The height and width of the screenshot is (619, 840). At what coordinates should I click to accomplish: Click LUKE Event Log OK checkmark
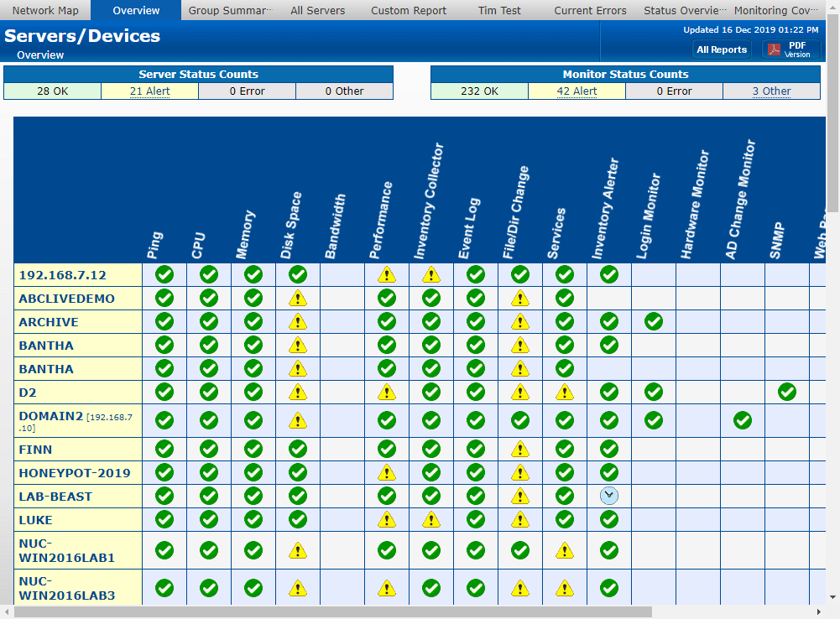pos(475,520)
